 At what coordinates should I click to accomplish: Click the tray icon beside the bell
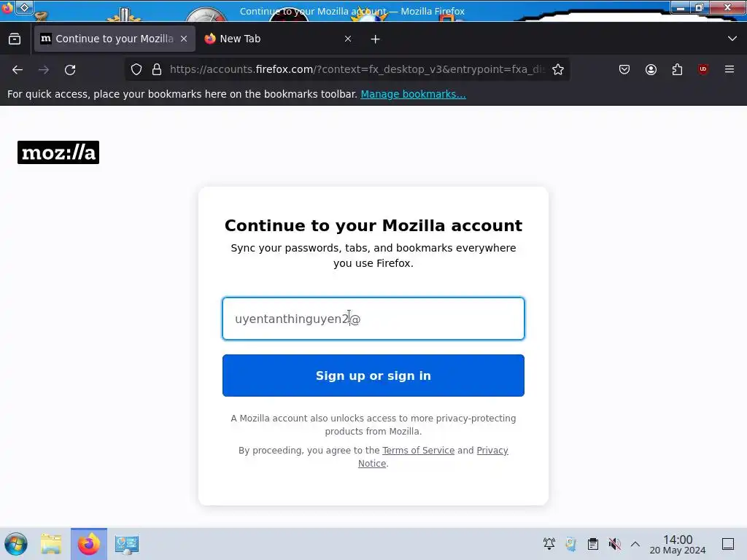pyautogui.click(x=570, y=544)
